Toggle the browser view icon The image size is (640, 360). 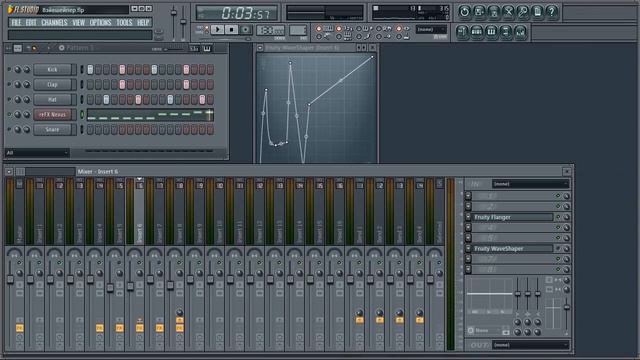506,32
